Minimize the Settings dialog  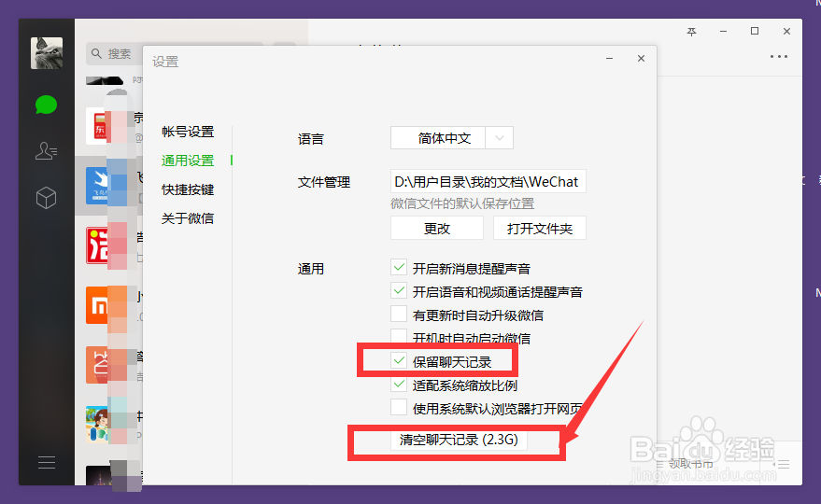610,59
